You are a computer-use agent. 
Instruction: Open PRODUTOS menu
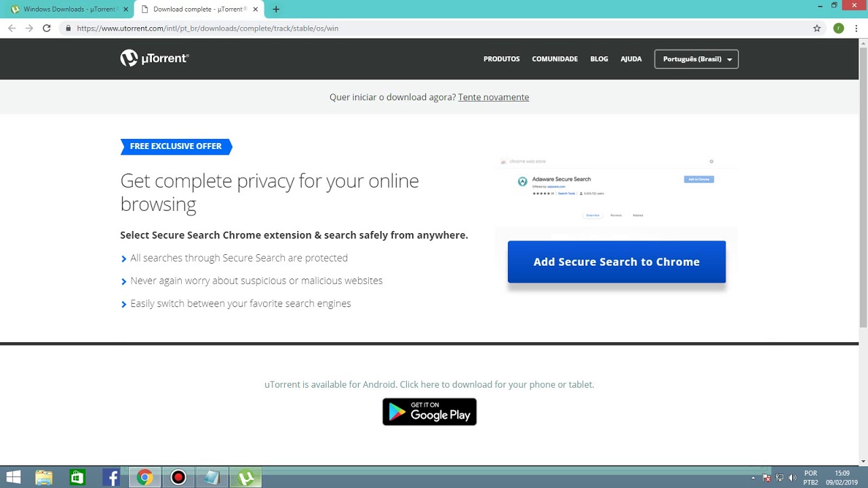502,59
